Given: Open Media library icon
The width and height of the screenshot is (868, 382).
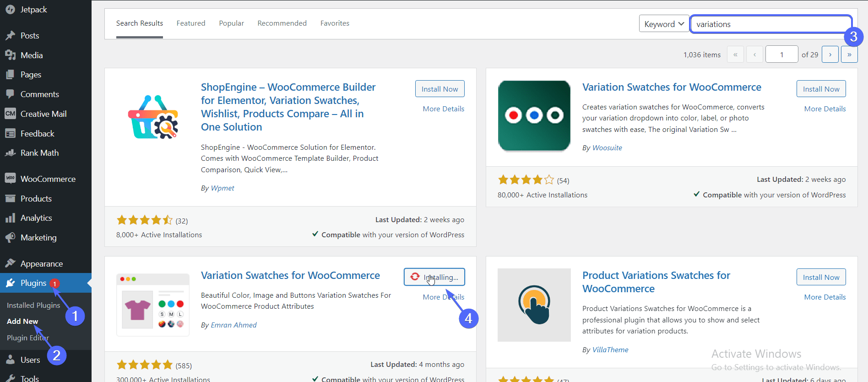Looking at the screenshot, I should pyautogui.click(x=10, y=55).
